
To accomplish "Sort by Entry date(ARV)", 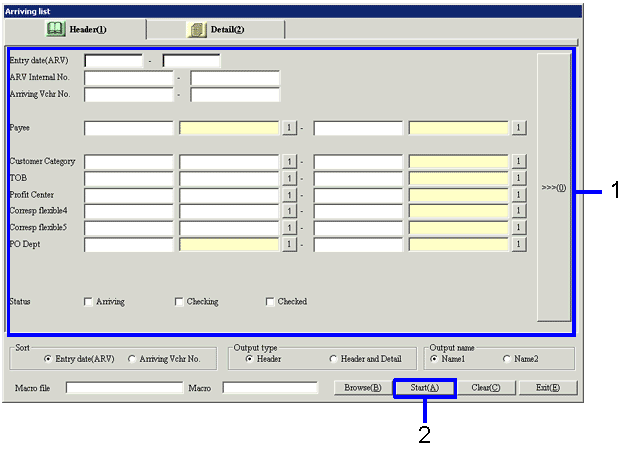I will (x=48, y=359).
